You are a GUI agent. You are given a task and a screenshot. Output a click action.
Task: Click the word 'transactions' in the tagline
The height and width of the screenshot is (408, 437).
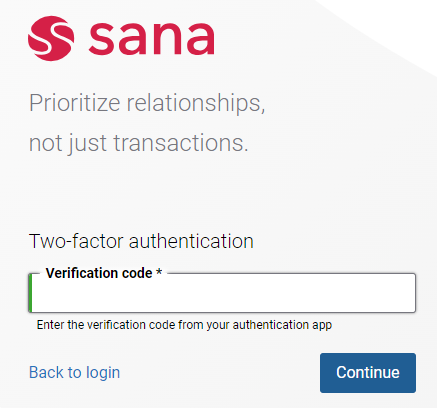click(x=181, y=143)
